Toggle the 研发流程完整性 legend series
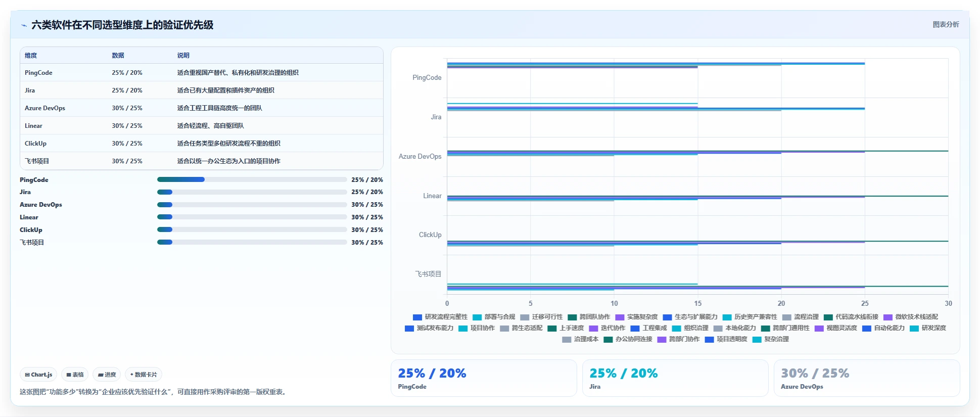The image size is (980, 417). click(x=440, y=317)
